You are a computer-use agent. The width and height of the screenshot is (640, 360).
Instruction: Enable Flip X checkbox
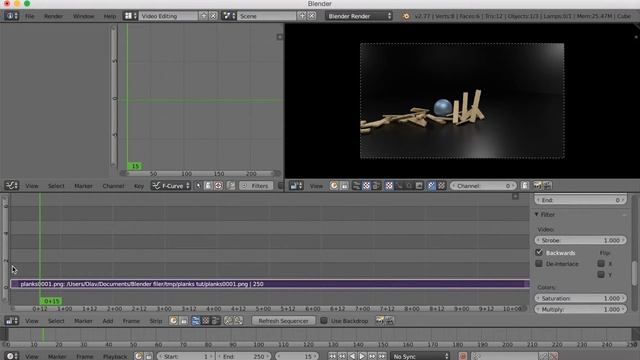(x=601, y=264)
